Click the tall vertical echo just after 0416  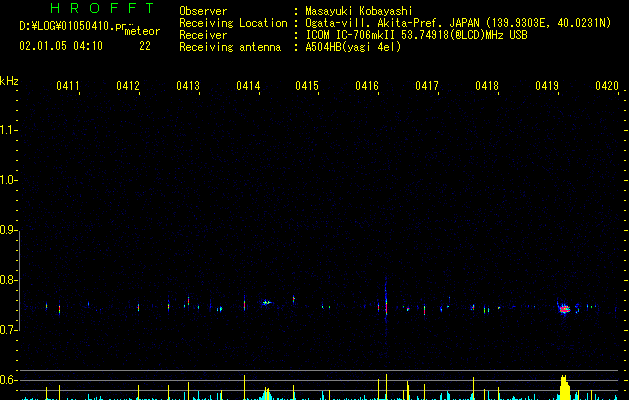tap(386, 300)
